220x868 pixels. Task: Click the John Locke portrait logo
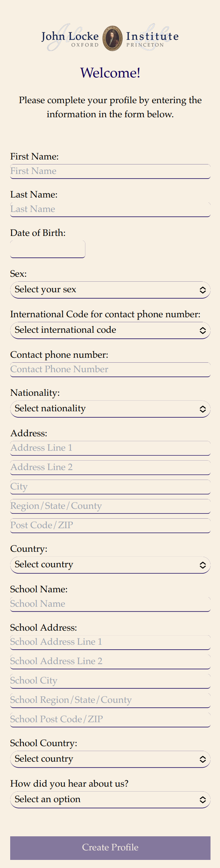click(x=112, y=38)
